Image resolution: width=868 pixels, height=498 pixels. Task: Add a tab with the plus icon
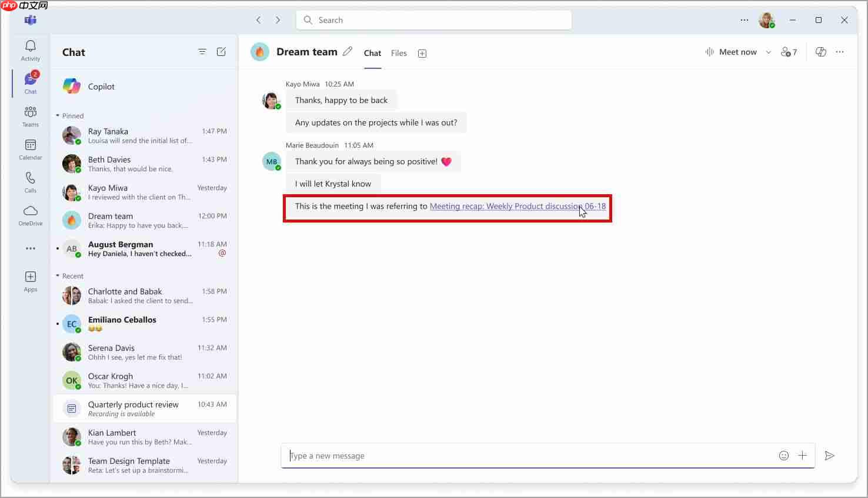coord(422,54)
